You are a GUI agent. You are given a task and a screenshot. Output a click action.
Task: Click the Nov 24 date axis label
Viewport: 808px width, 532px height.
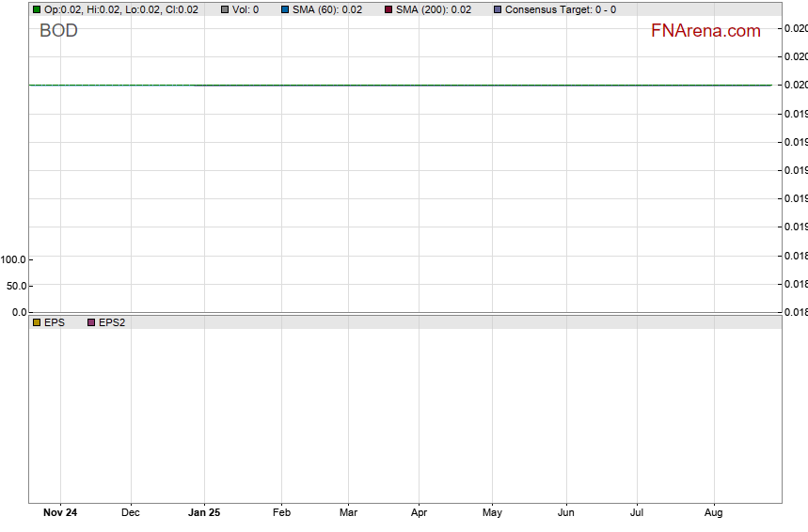[60, 513]
